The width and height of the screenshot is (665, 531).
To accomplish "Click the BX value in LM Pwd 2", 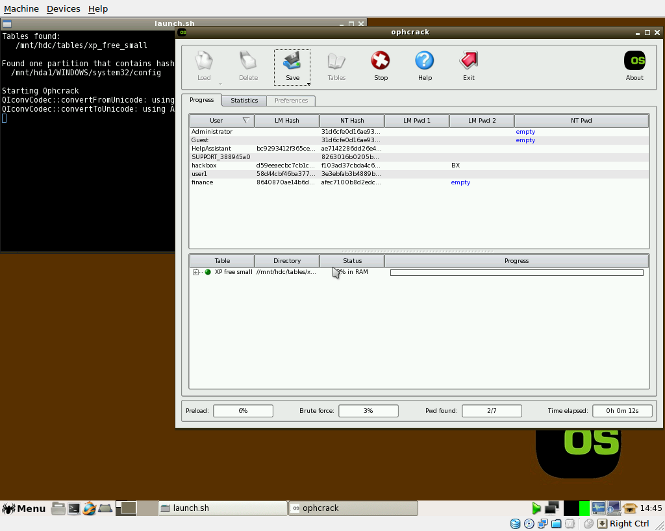I will tap(455, 165).
